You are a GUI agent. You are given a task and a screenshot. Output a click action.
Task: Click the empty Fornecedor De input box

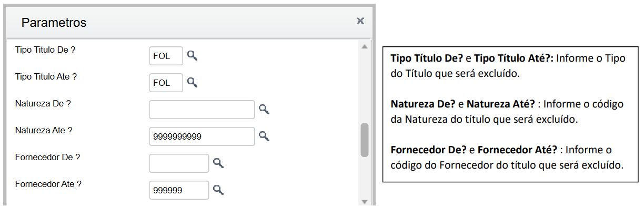[x=179, y=163]
